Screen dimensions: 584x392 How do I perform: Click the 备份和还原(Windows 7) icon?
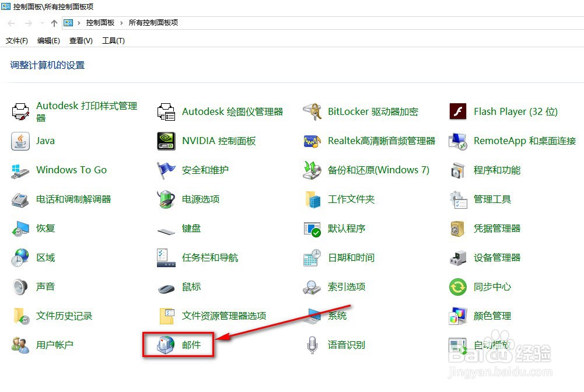[312, 170]
